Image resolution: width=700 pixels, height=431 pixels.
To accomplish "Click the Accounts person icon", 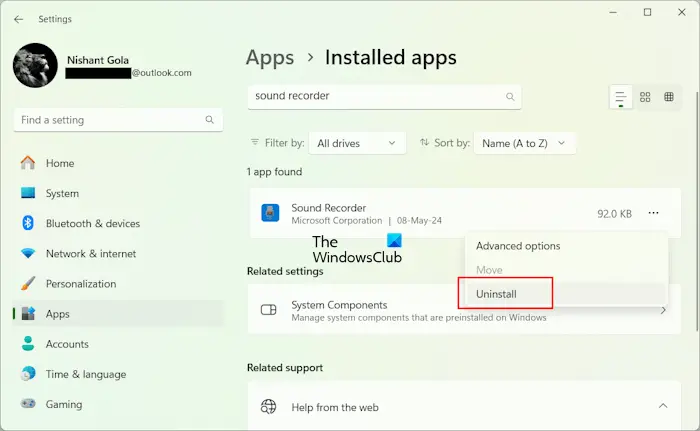I will (28, 344).
